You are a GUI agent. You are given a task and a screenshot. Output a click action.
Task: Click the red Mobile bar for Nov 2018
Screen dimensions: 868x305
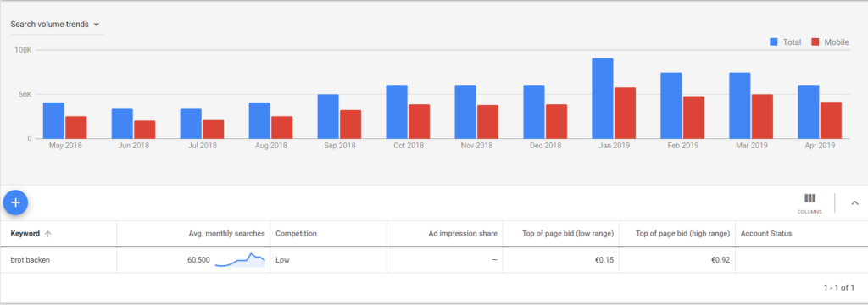pyautogui.click(x=487, y=122)
